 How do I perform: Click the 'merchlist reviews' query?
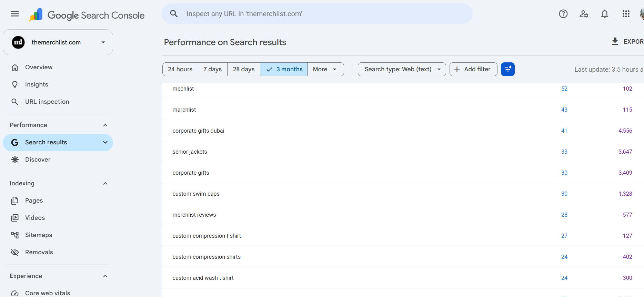[x=194, y=215]
